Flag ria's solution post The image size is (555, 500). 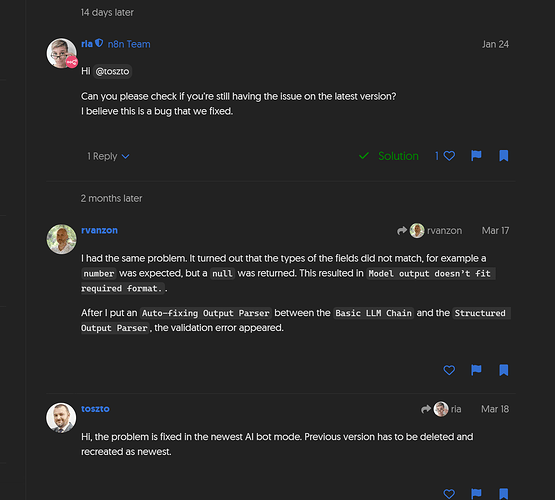pyautogui.click(x=476, y=156)
